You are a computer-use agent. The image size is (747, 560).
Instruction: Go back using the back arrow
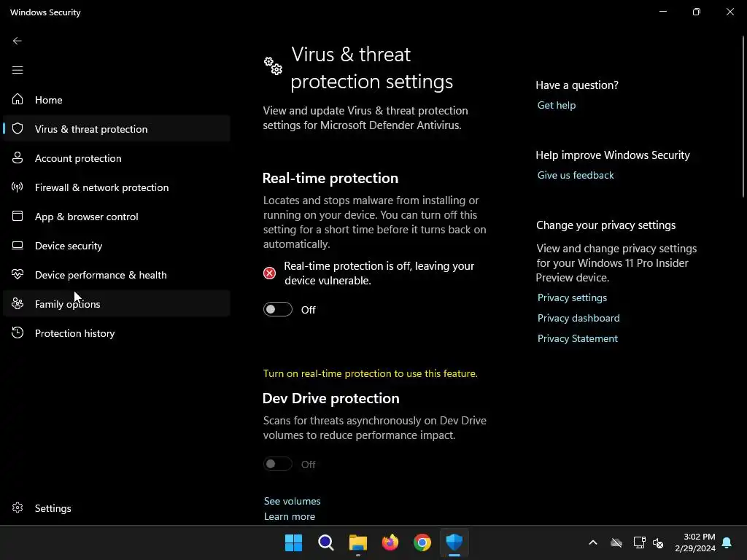(18, 41)
